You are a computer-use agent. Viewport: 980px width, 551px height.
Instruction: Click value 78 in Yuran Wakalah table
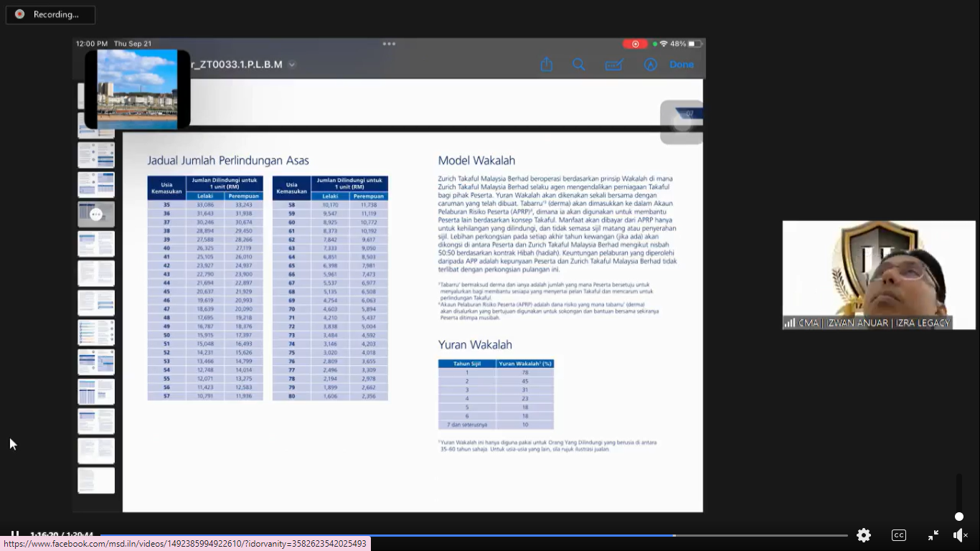pos(525,372)
